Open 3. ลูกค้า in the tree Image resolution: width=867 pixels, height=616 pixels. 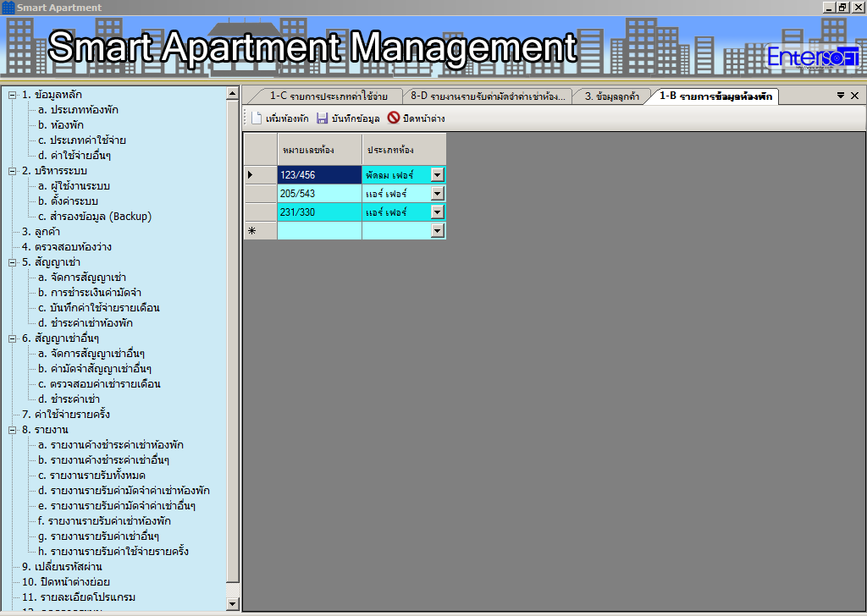(x=41, y=232)
